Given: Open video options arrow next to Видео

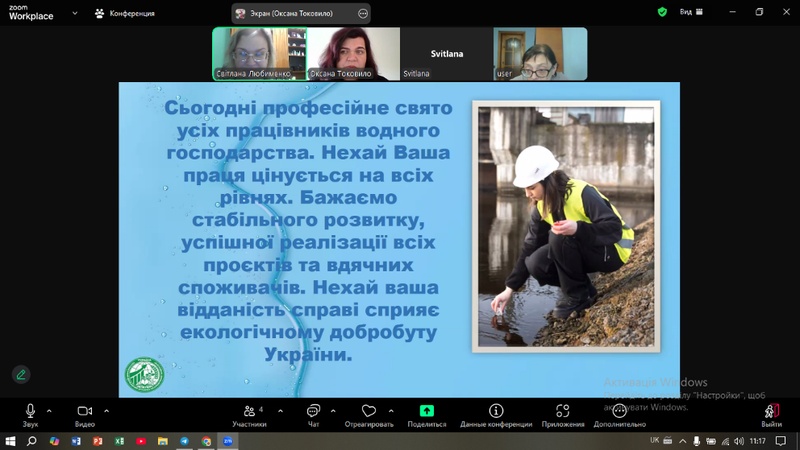Looking at the screenshot, I should pyautogui.click(x=106, y=411).
